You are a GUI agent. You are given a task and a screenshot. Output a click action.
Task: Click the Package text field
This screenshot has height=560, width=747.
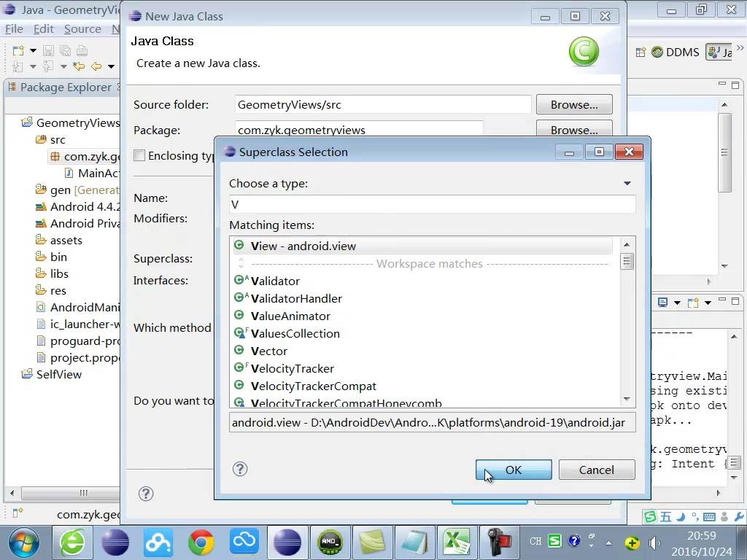(x=359, y=130)
